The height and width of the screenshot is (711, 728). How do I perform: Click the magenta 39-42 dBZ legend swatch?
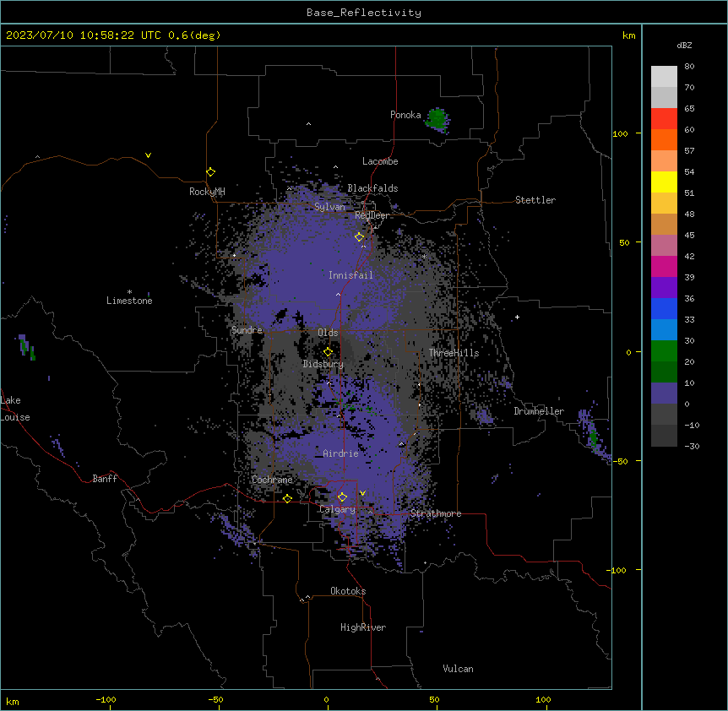[664, 266]
